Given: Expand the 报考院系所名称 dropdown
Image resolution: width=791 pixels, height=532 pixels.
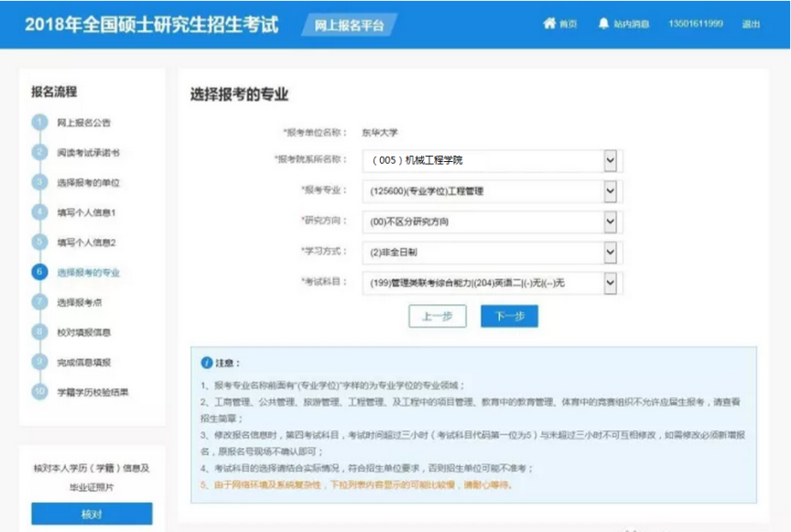Looking at the screenshot, I should (x=611, y=160).
